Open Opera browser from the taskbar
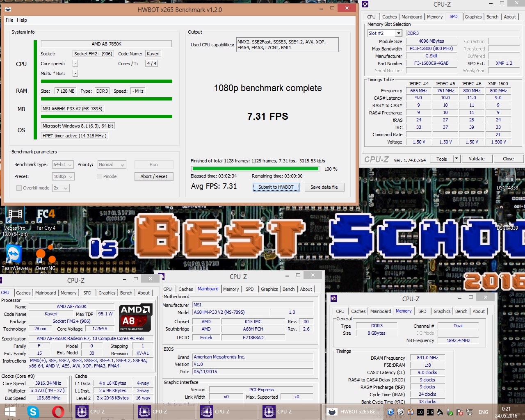Screen dimensions: 525x420 pos(58,412)
